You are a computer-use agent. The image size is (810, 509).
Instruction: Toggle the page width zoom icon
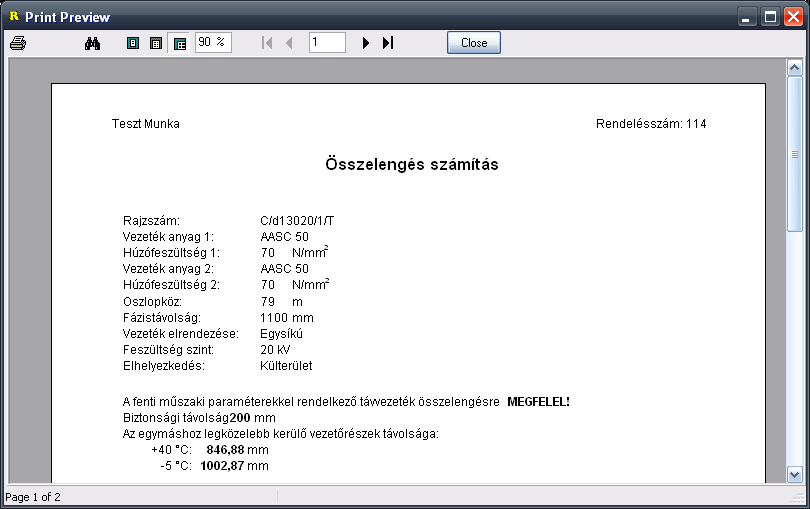tap(179, 43)
